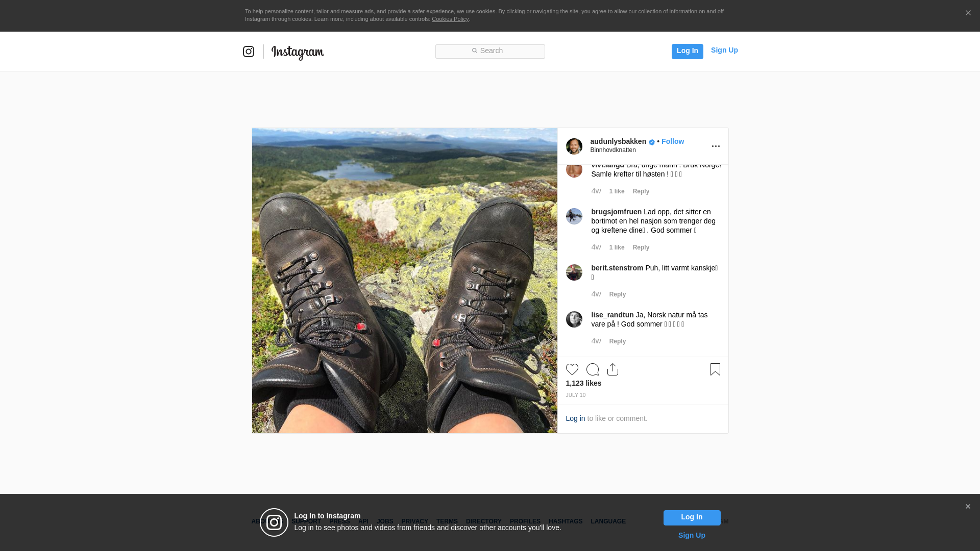This screenshot has width=980, height=551.
Task: Open the hiking boots post photo
Action: pos(404,281)
